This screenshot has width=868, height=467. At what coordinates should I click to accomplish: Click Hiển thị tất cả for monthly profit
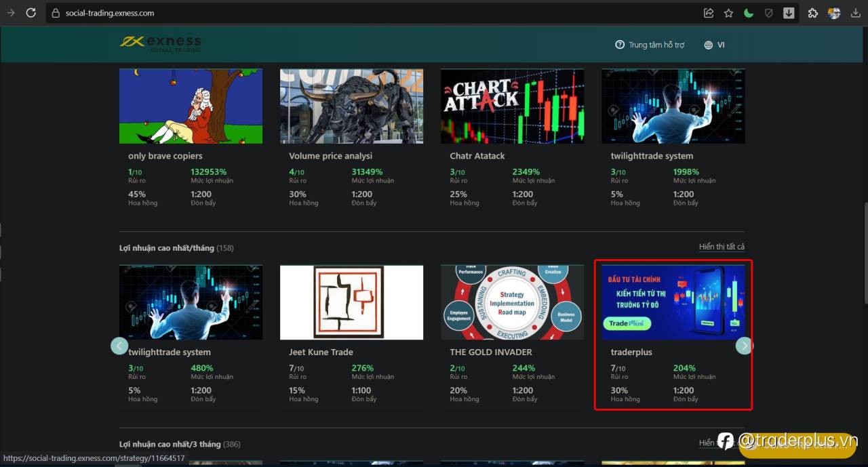coord(722,247)
